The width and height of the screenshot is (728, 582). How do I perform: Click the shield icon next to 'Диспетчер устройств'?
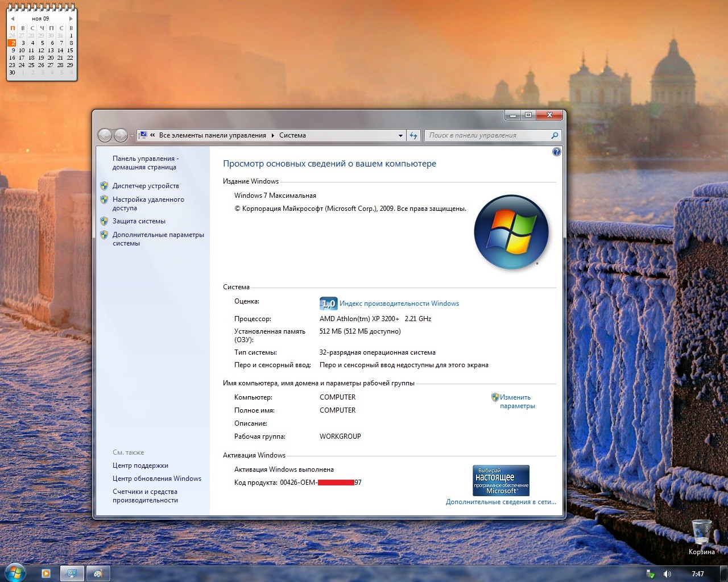[x=104, y=186]
